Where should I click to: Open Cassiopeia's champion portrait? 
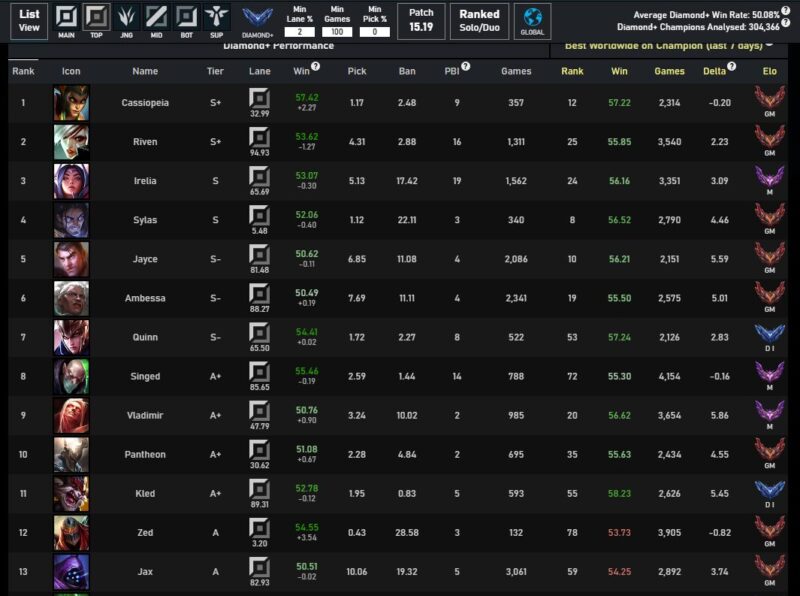71,103
